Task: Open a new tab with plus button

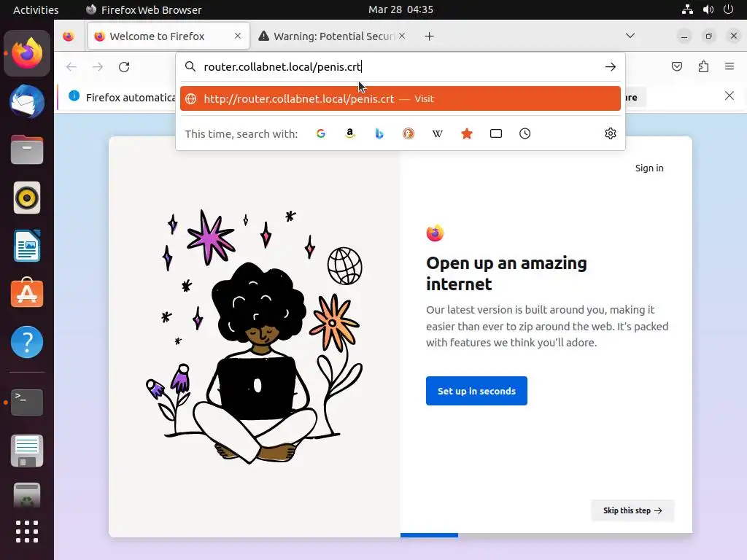Action: 429,36
